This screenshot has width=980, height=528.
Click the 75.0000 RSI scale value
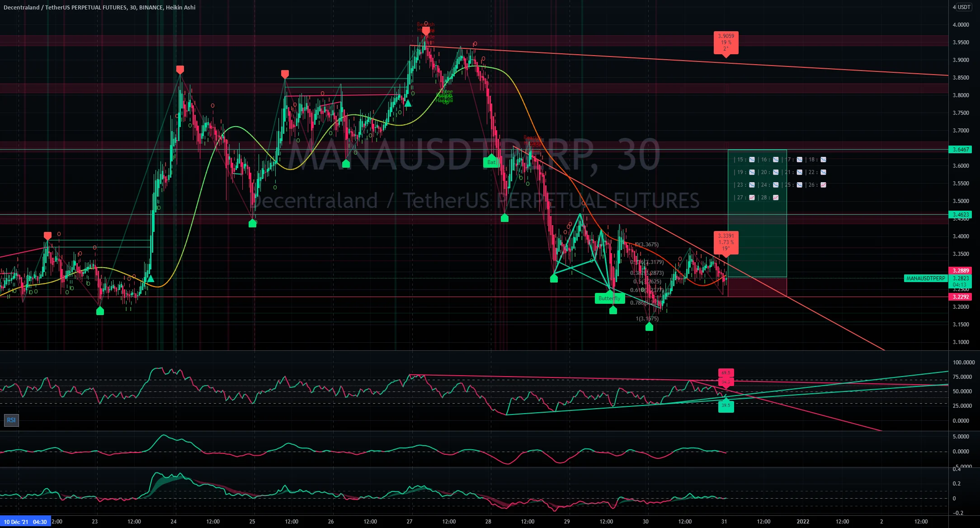(962, 377)
